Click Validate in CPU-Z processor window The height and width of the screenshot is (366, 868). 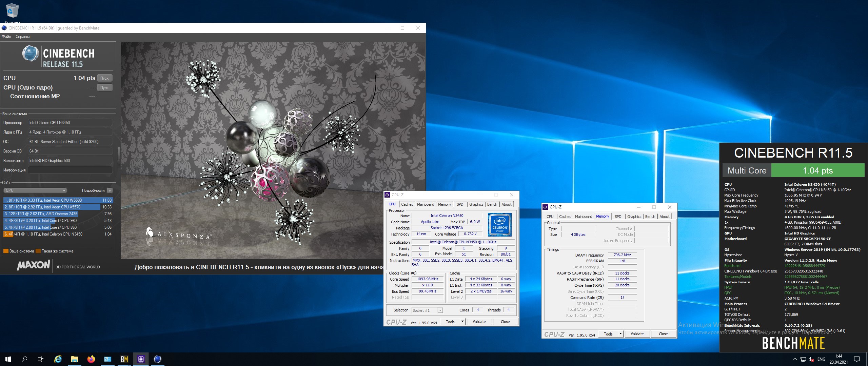tap(479, 322)
